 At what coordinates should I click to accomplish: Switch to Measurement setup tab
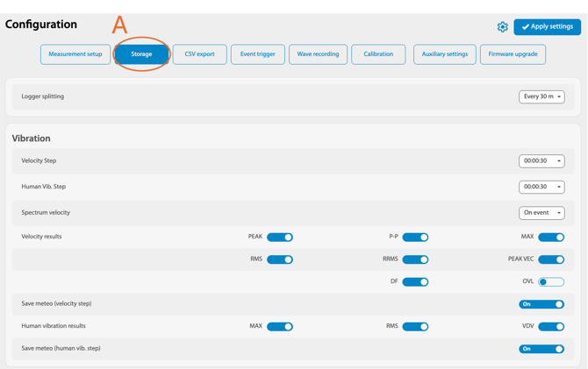tap(75, 54)
